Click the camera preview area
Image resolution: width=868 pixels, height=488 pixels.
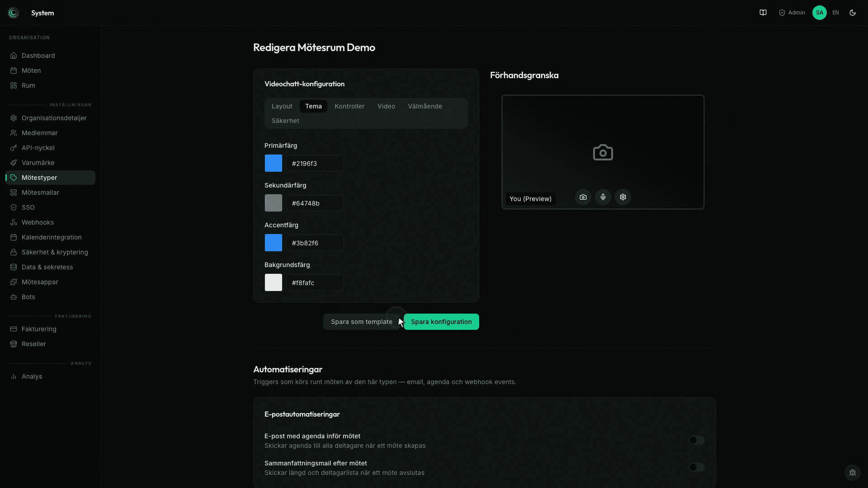click(x=603, y=152)
